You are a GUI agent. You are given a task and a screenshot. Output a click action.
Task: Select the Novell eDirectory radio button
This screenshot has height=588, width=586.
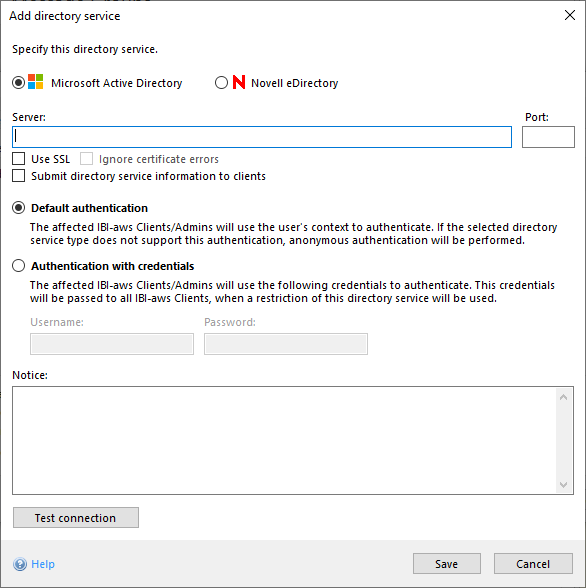tap(221, 82)
